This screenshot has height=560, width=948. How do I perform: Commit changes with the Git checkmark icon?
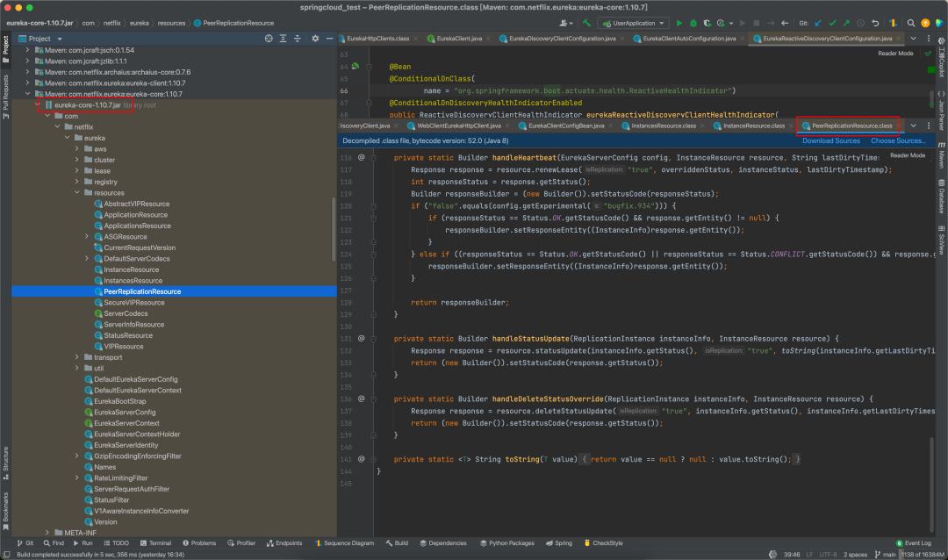click(832, 23)
